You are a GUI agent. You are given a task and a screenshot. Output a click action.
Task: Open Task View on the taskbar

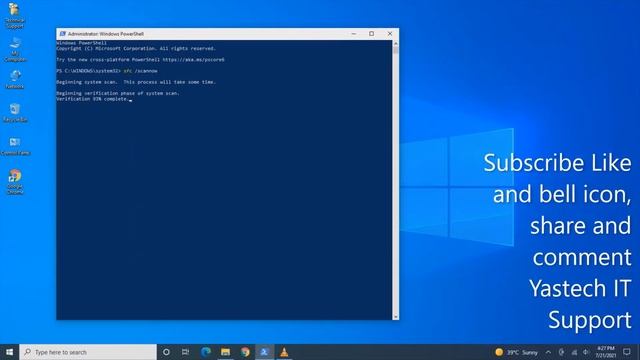pos(186,352)
